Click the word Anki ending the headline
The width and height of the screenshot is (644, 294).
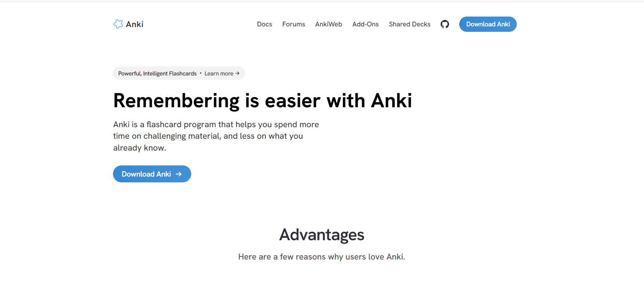[391, 101]
